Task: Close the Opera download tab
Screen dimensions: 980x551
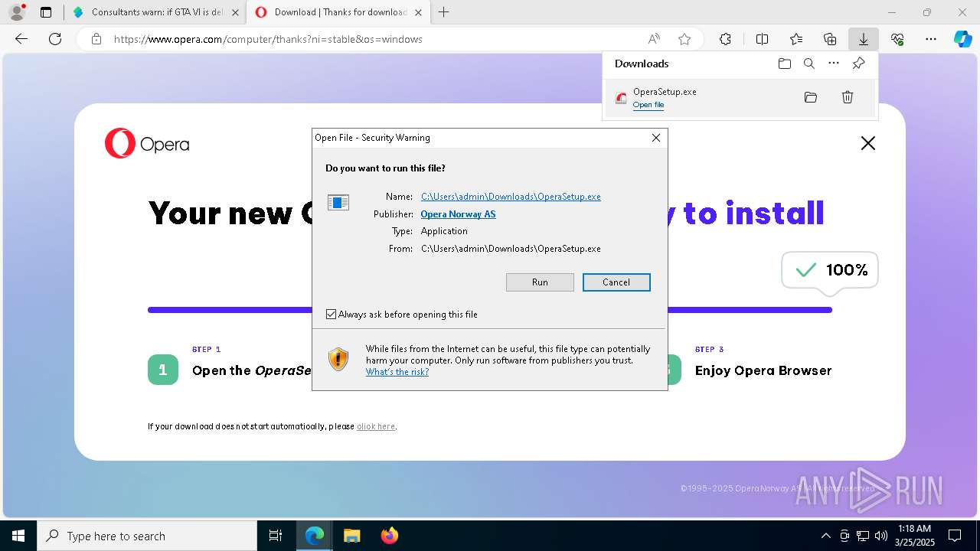Action: (418, 12)
